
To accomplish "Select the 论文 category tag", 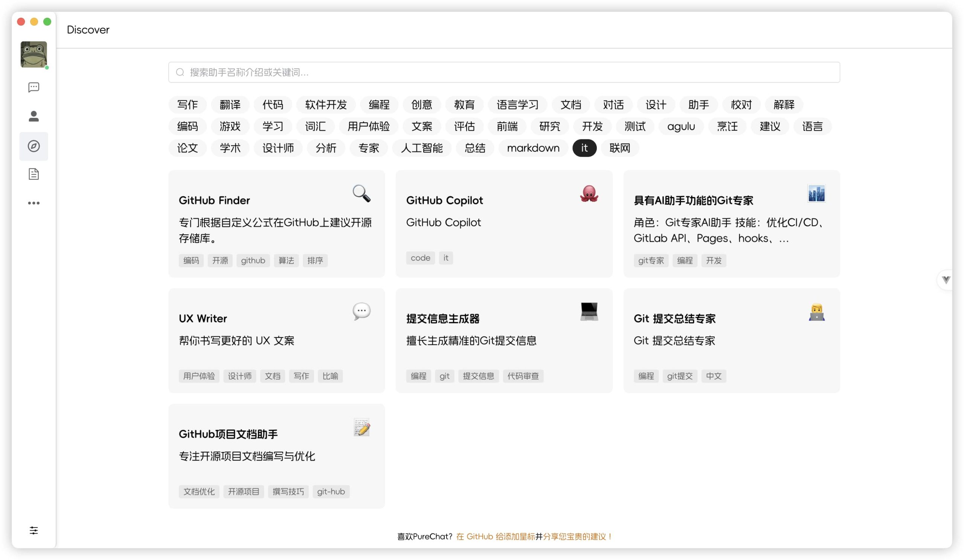I will pyautogui.click(x=188, y=148).
